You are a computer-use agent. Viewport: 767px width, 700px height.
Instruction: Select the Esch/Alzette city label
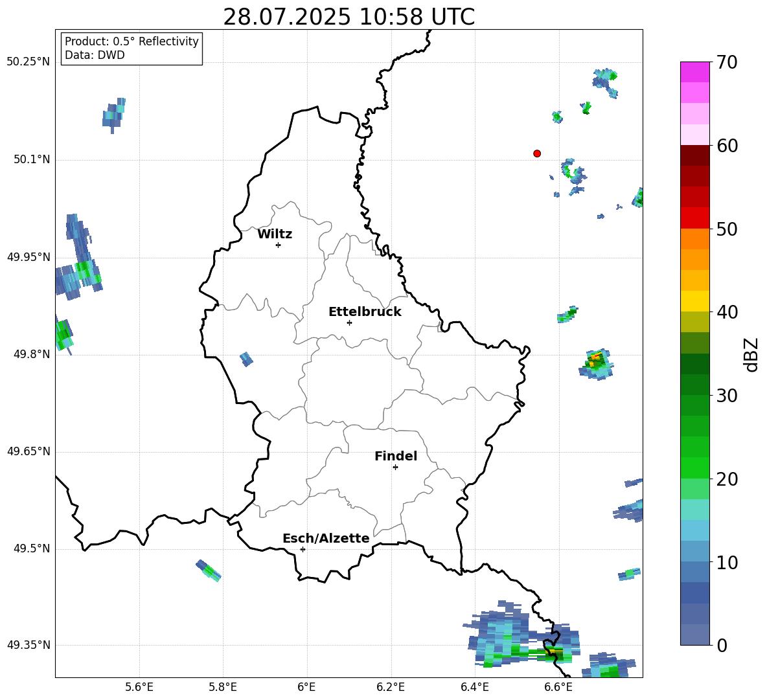[326, 538]
